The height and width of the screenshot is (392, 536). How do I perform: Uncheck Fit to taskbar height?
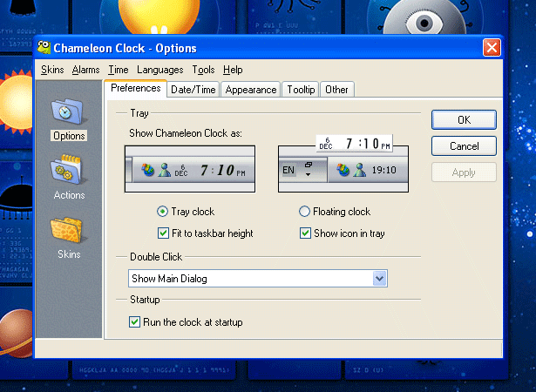163,233
